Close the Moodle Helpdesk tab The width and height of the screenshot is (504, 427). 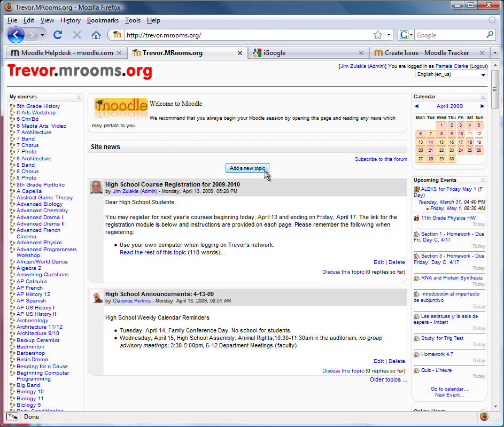point(119,53)
